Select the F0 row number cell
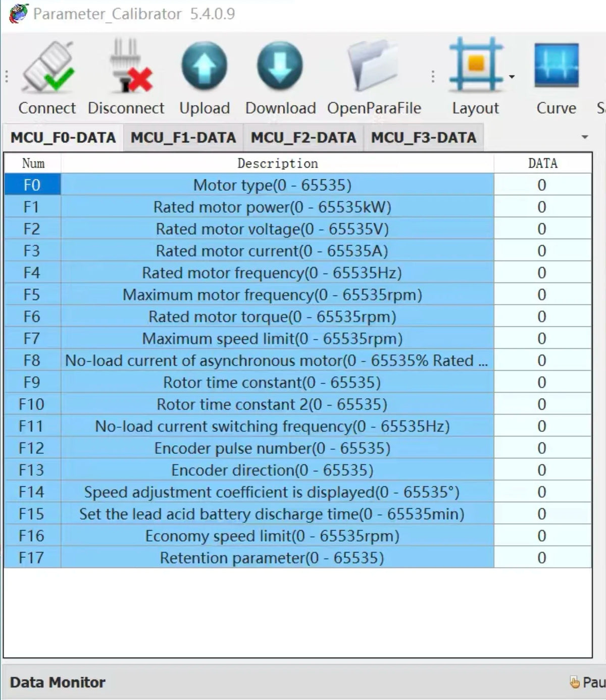Viewport: 606px width, 700px height. pos(33,185)
